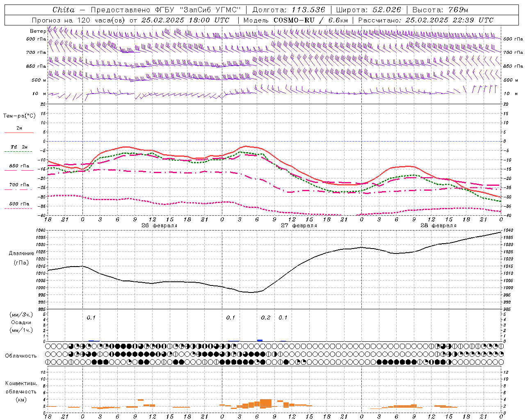525x420 pixels.
Task: Click the 20 value on right temperature axis
Action: tap(506, 104)
